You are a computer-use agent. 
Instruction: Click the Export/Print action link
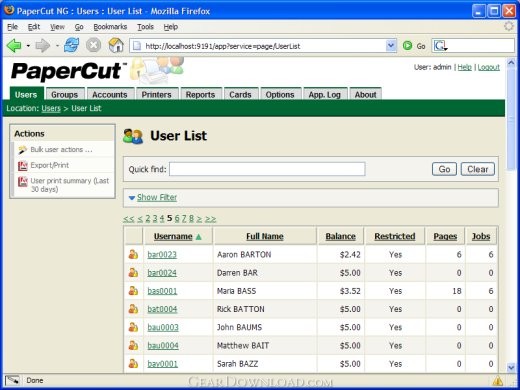[50, 165]
